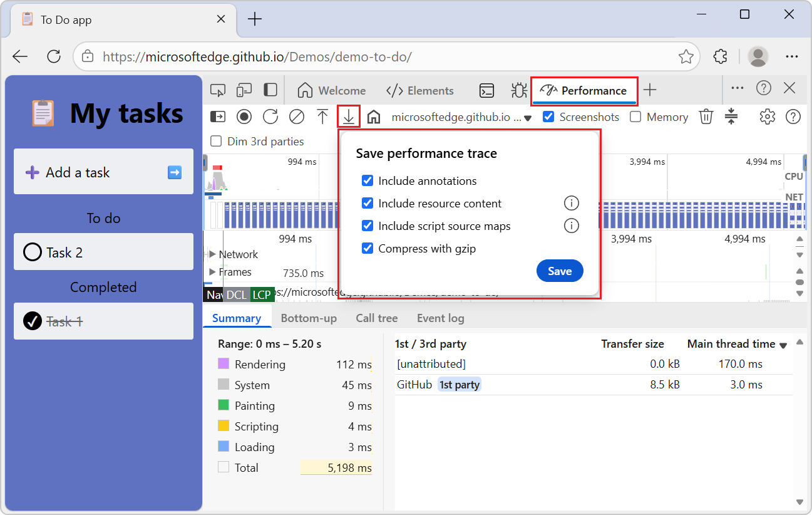Click the highlighted download trace icon
Image resolution: width=812 pixels, height=515 pixels.
(349, 117)
